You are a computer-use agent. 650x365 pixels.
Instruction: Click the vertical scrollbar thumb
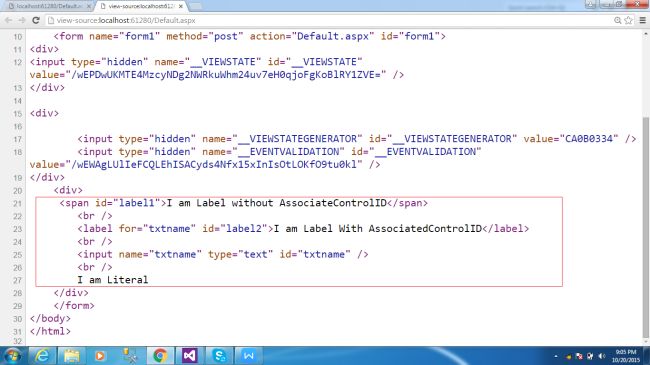click(646, 227)
